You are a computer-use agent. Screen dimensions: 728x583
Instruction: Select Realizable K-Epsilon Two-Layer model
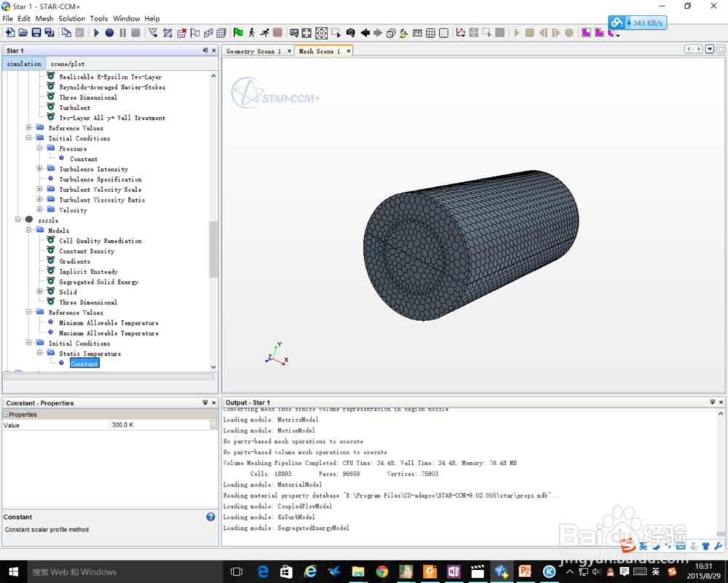coord(111,77)
